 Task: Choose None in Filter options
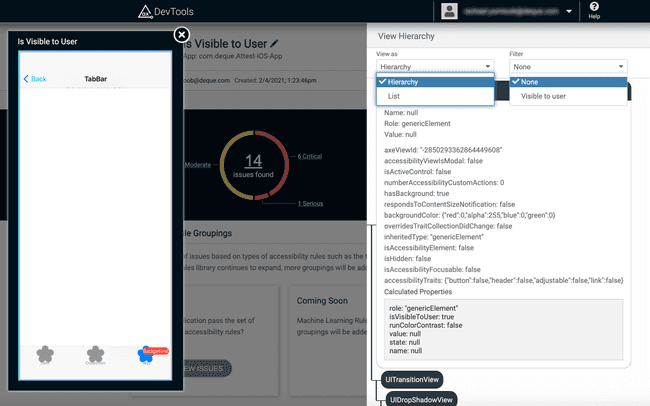[x=567, y=82]
